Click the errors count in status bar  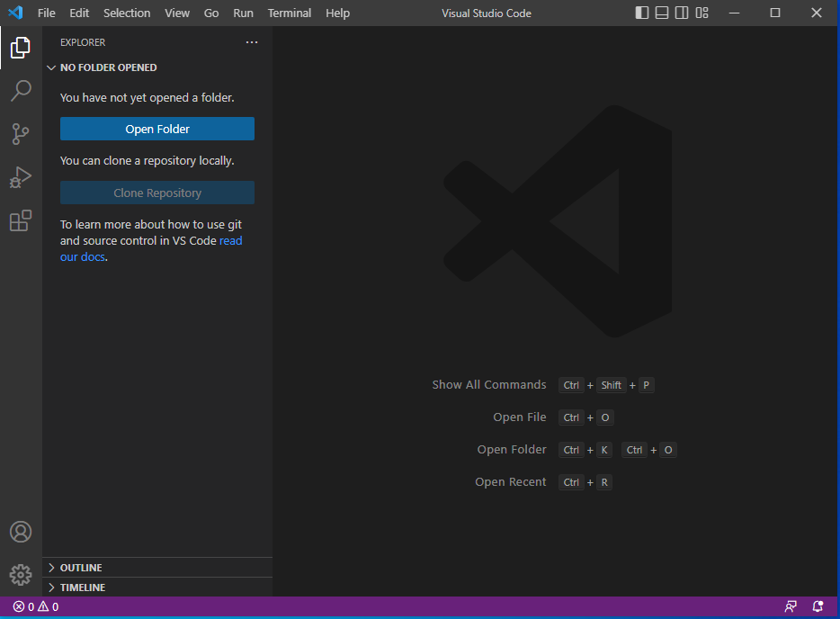(23, 606)
